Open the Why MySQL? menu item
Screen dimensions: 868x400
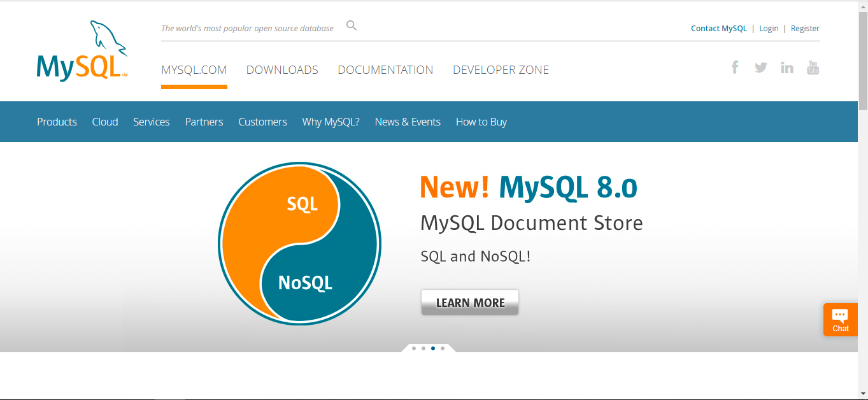(x=331, y=122)
